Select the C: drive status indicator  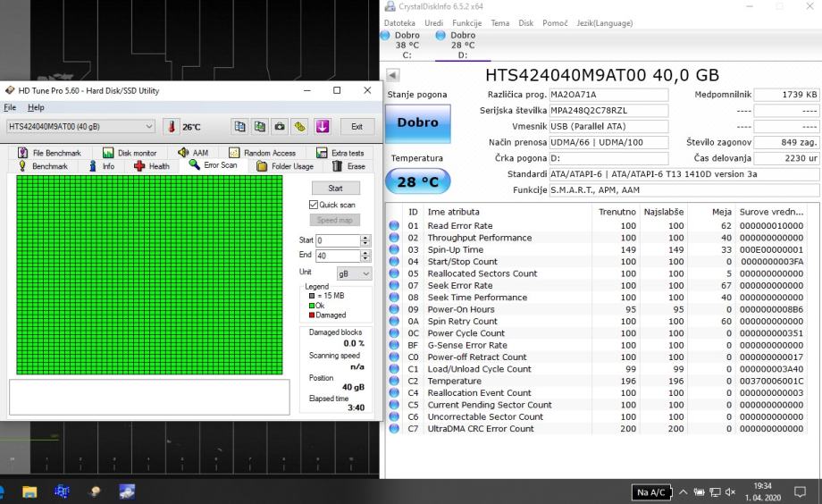pos(407,45)
